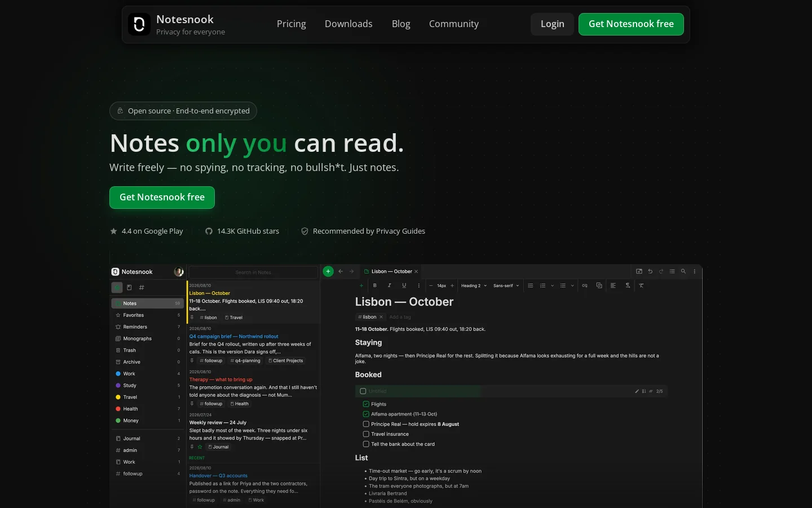Open Recommended by Privacy Guides link
812x508 pixels.
(363, 231)
